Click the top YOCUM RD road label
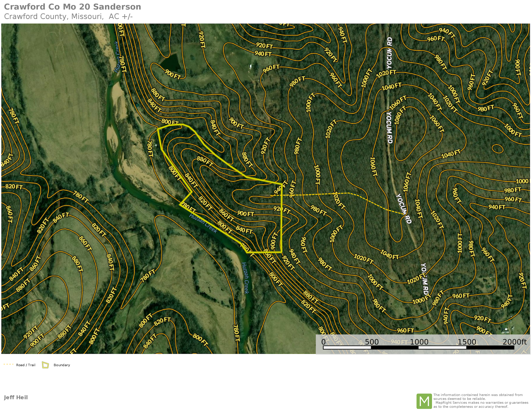Viewport: 532px width, 411px height. point(389,53)
